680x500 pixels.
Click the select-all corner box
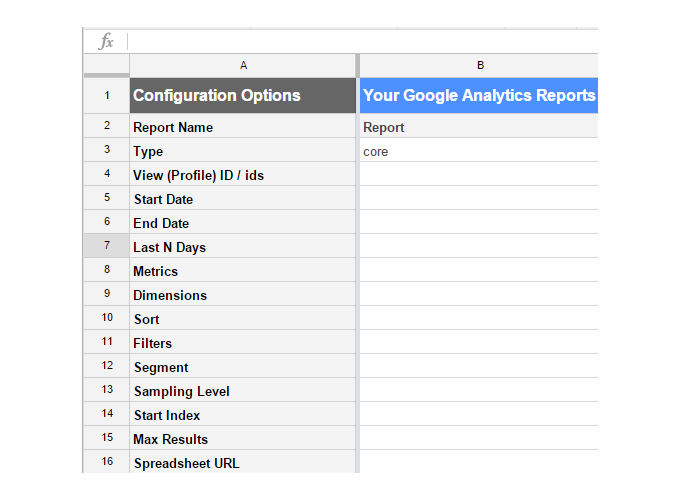pos(106,65)
